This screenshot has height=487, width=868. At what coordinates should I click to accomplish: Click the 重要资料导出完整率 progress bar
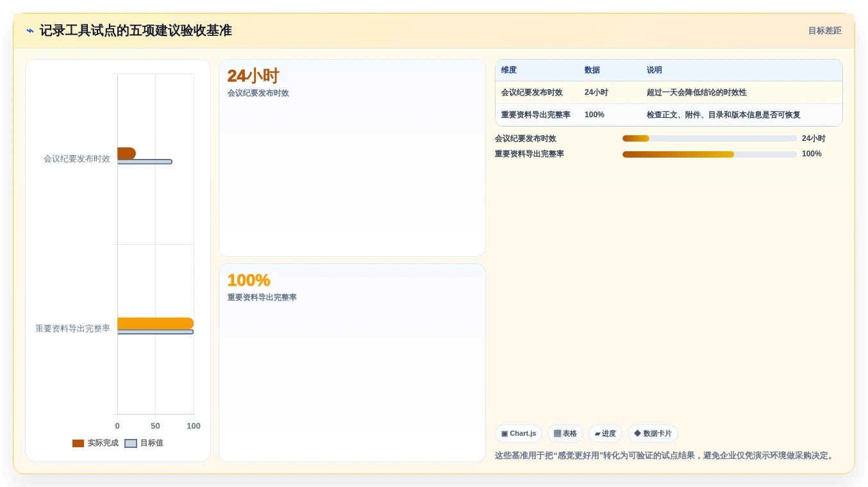[x=710, y=154]
